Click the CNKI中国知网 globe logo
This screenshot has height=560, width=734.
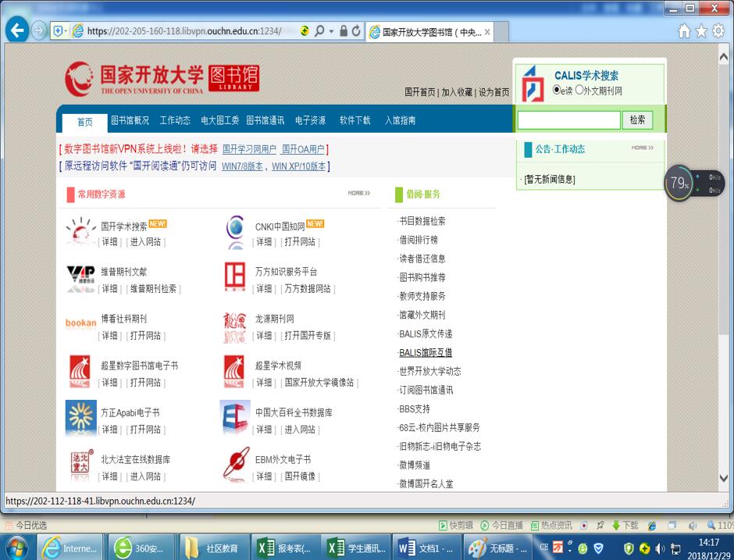tap(236, 231)
